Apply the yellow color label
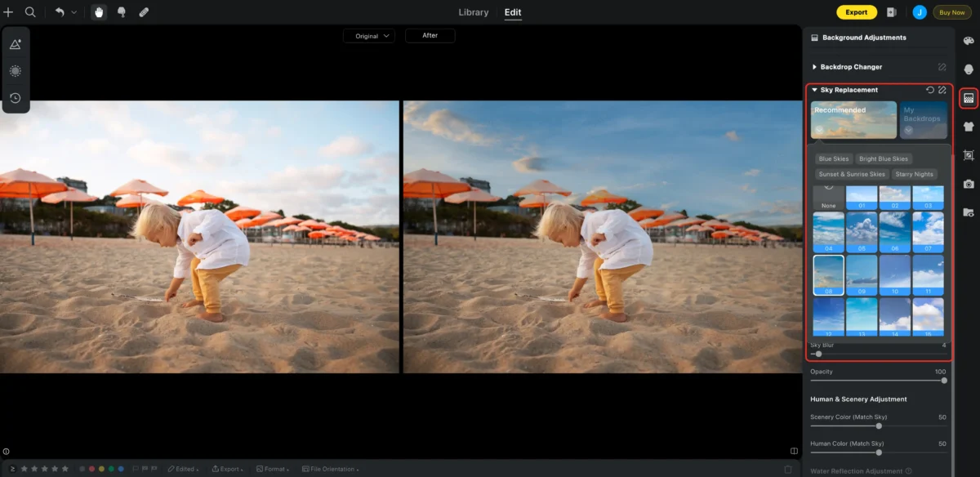The image size is (980, 477). click(x=101, y=469)
